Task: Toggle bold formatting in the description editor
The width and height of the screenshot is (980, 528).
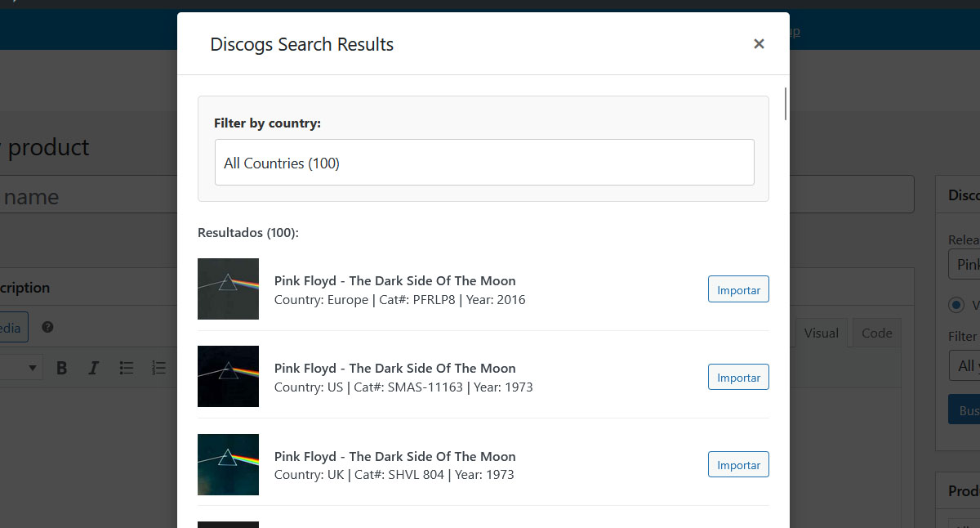Action: tap(62, 367)
